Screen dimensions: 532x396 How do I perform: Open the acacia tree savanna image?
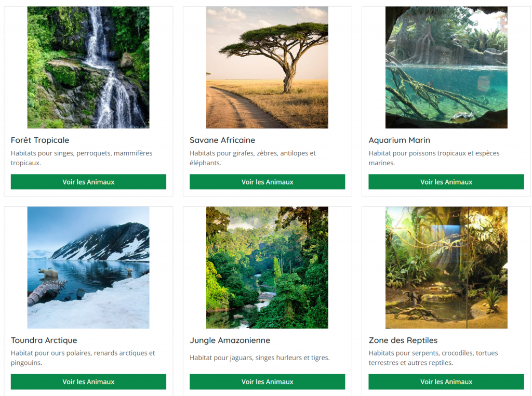268,68
